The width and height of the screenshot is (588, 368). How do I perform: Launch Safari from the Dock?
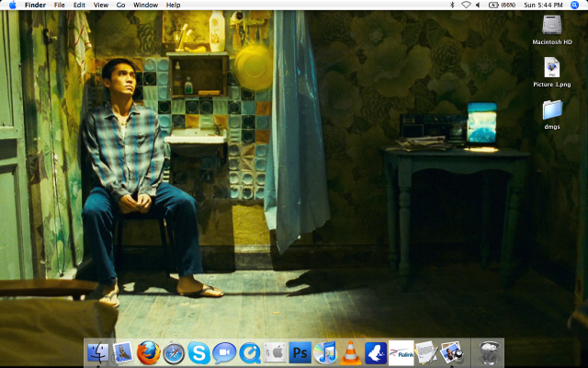point(174,353)
